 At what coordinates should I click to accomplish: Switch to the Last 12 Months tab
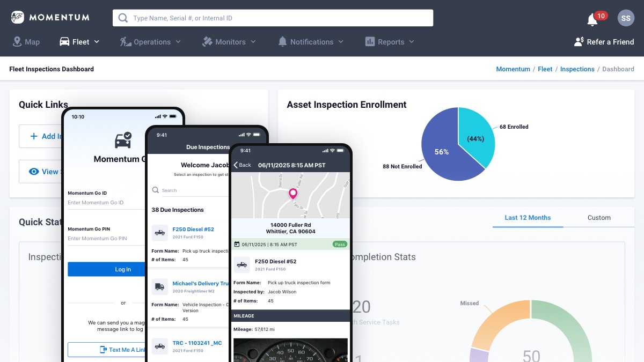point(528,218)
